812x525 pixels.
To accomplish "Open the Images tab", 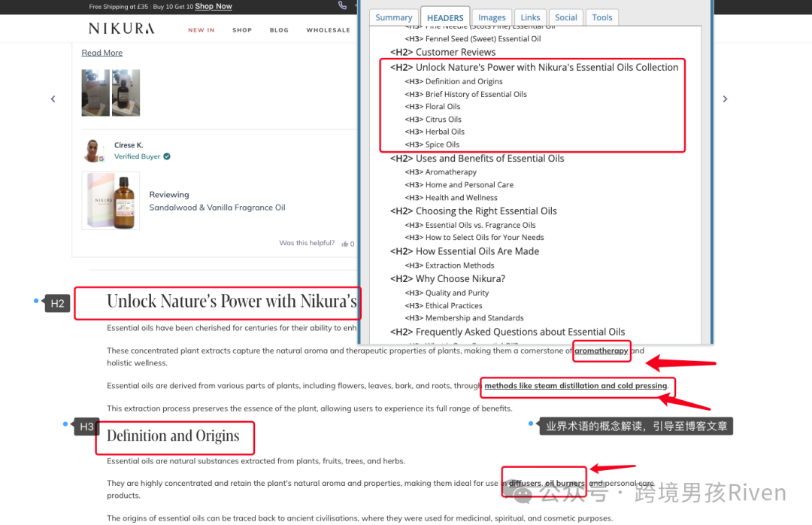I will (x=492, y=17).
